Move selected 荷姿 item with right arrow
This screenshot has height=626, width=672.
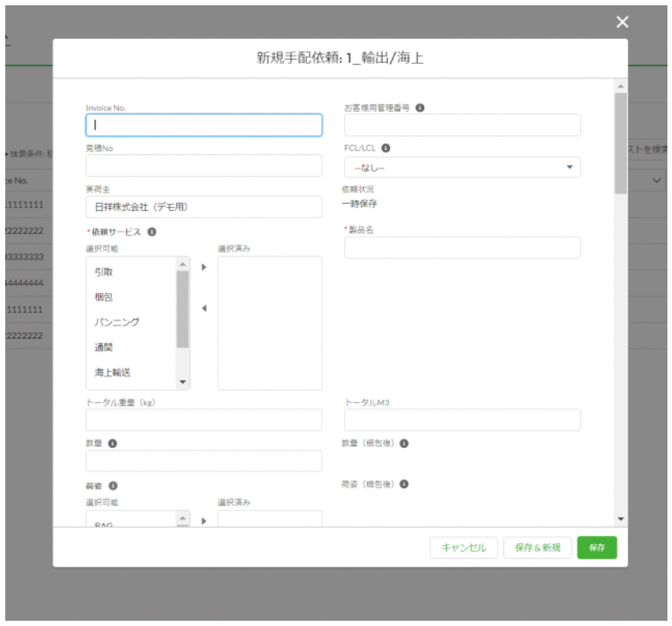tap(204, 521)
